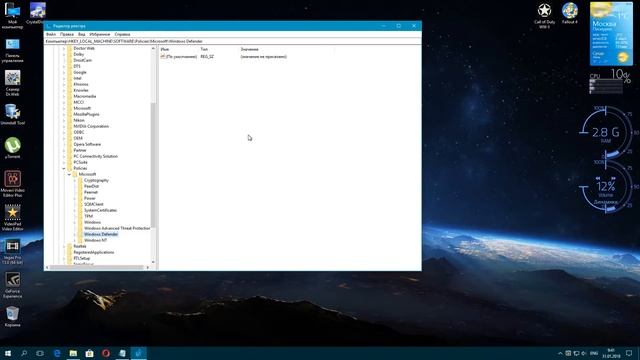The image size is (640, 360).
Task: Select the Windows Defender key
Action: point(101,234)
